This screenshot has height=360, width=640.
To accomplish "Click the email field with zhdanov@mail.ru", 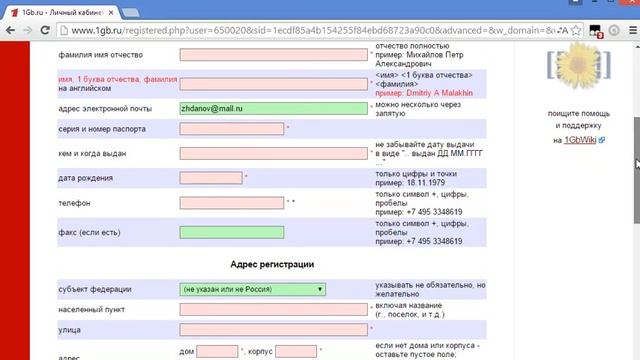I will pos(273,109).
